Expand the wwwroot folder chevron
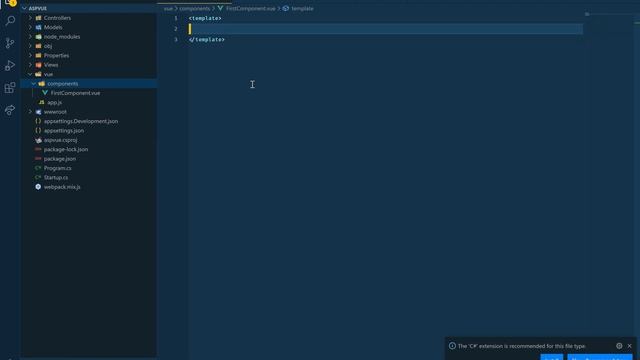 [30, 112]
